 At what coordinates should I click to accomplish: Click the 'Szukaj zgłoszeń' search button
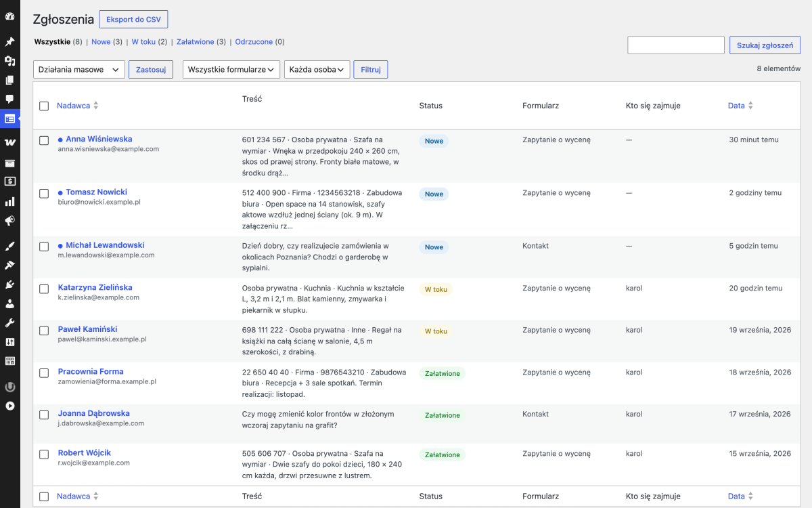(x=765, y=45)
